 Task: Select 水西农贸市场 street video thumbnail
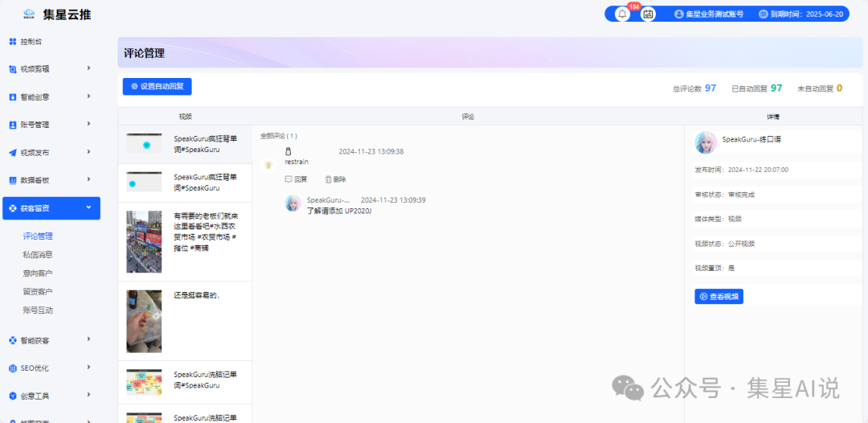click(144, 241)
